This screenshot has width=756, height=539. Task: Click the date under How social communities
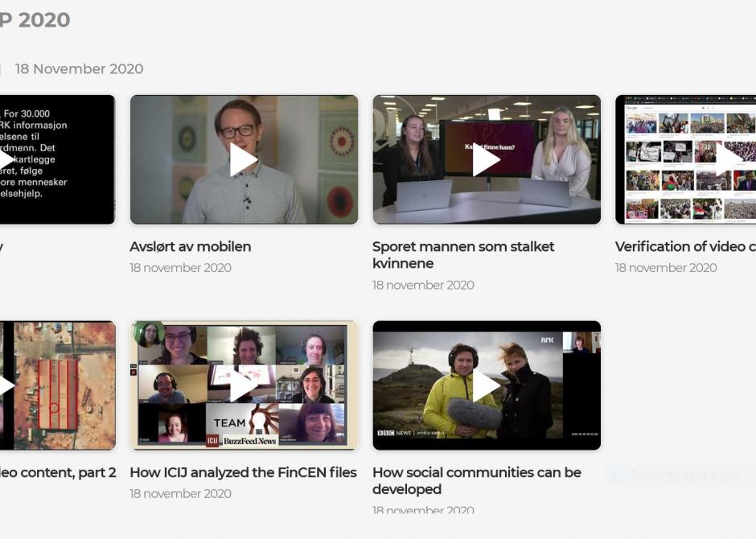(x=423, y=509)
